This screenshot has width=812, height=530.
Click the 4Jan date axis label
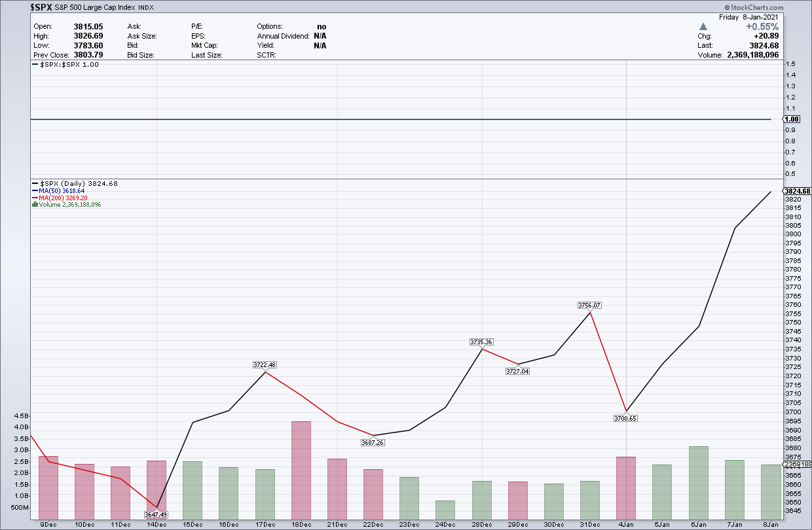click(x=626, y=525)
